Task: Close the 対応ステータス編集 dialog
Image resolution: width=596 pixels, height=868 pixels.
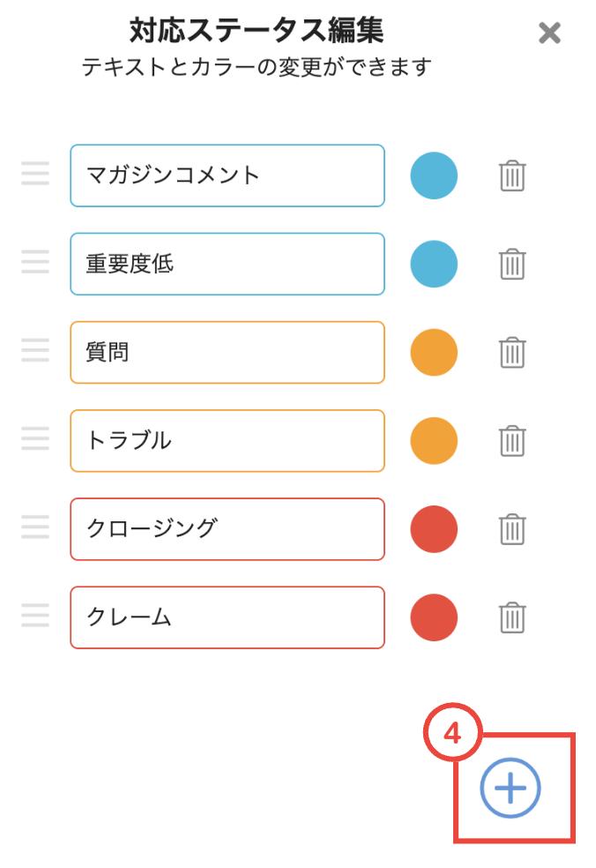Action: click(x=549, y=34)
